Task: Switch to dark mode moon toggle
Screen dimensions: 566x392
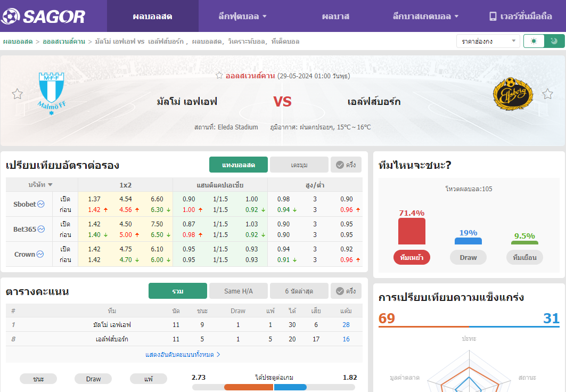Action: pos(554,41)
